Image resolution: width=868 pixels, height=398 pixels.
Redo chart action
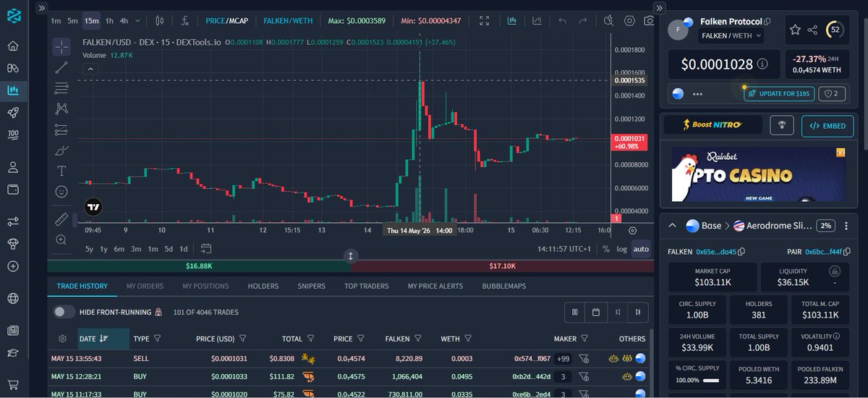pyautogui.click(x=582, y=20)
